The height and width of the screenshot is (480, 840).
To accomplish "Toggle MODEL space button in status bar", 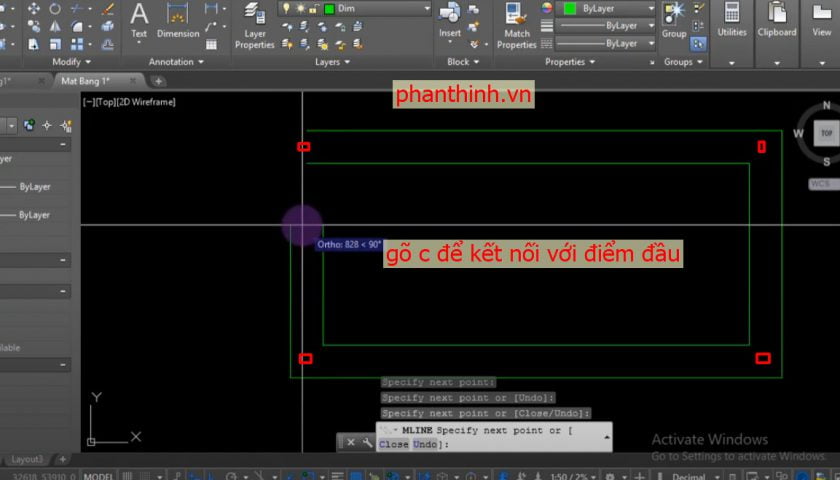I will click(x=97, y=476).
